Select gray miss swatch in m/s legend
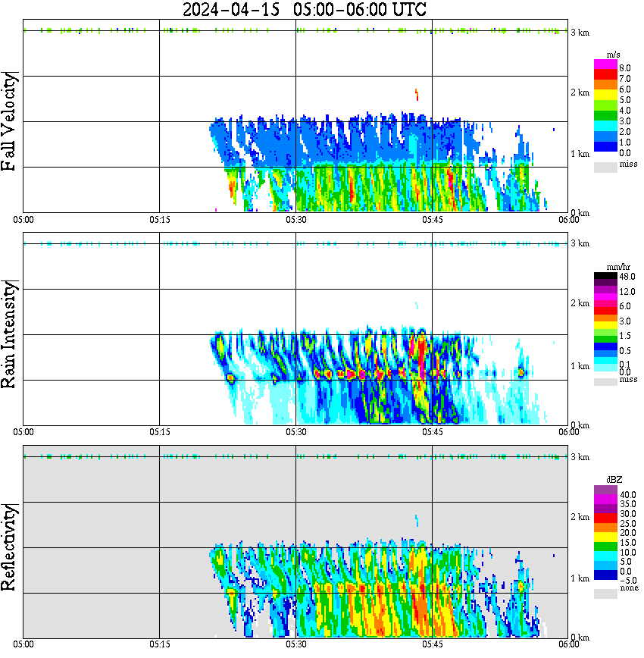The width and height of the screenshot is (644, 658). (605, 168)
